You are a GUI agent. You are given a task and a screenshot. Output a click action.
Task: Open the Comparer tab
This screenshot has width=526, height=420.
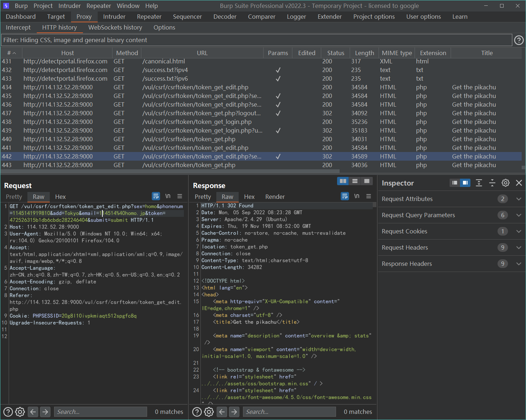pyautogui.click(x=261, y=17)
